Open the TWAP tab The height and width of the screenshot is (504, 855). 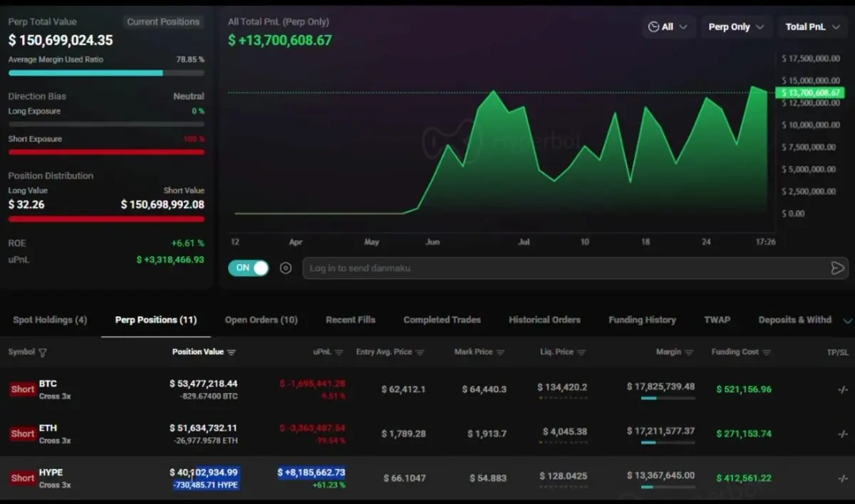[717, 320]
